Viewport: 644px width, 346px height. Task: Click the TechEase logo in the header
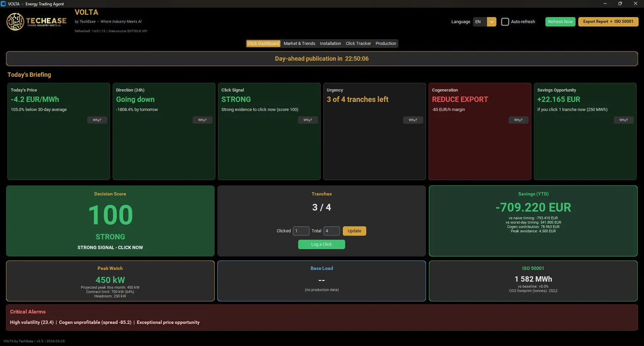pos(36,22)
